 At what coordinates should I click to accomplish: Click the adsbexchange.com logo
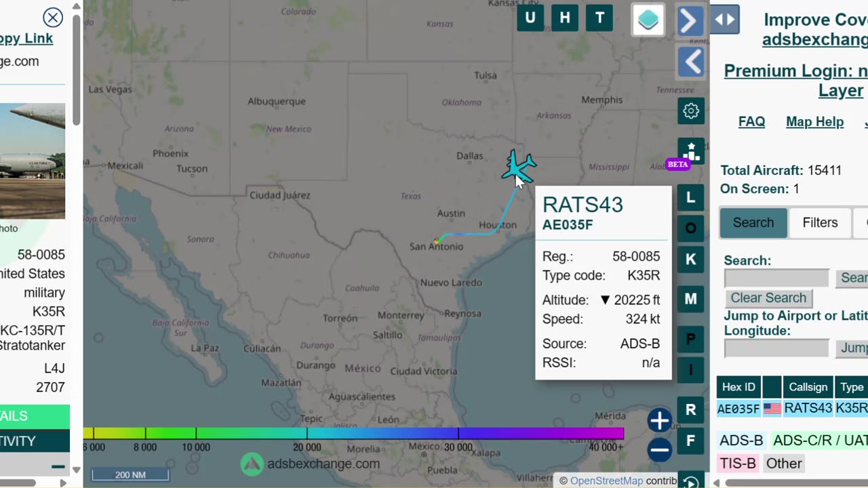(x=311, y=464)
